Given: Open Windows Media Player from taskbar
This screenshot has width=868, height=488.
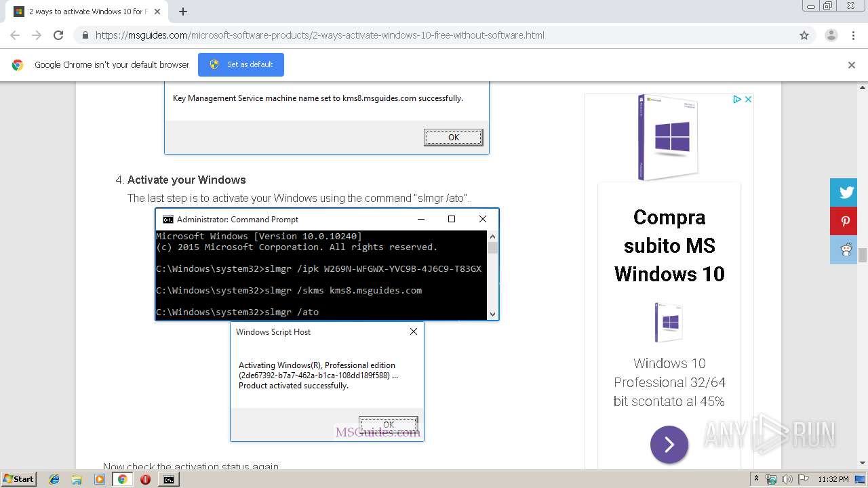Looking at the screenshot, I should 100,479.
